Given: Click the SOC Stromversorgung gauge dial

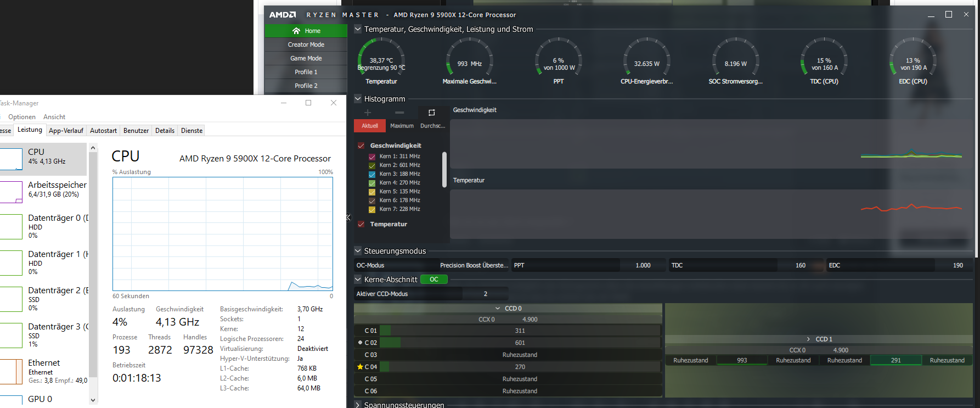Looking at the screenshot, I should pos(735,58).
